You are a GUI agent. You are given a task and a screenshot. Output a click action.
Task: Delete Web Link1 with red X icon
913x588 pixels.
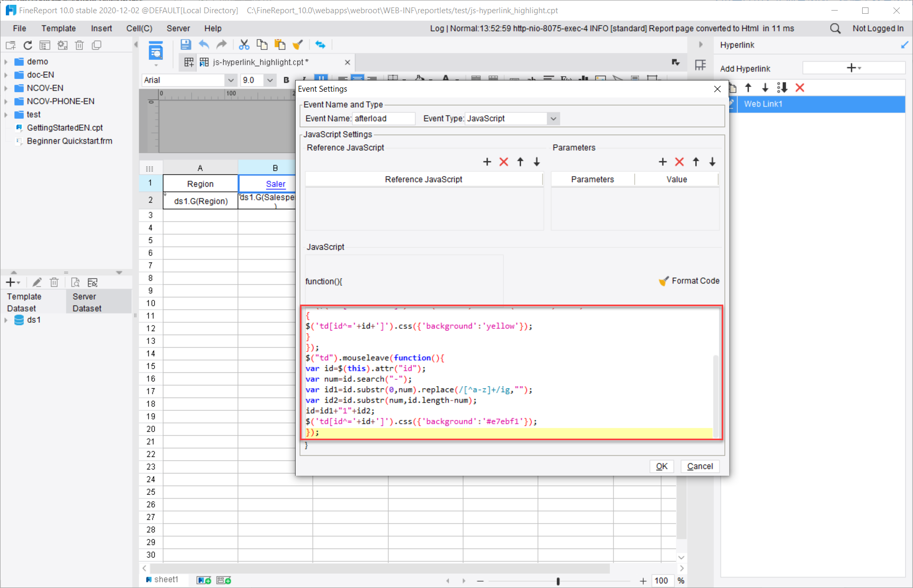pyautogui.click(x=800, y=87)
